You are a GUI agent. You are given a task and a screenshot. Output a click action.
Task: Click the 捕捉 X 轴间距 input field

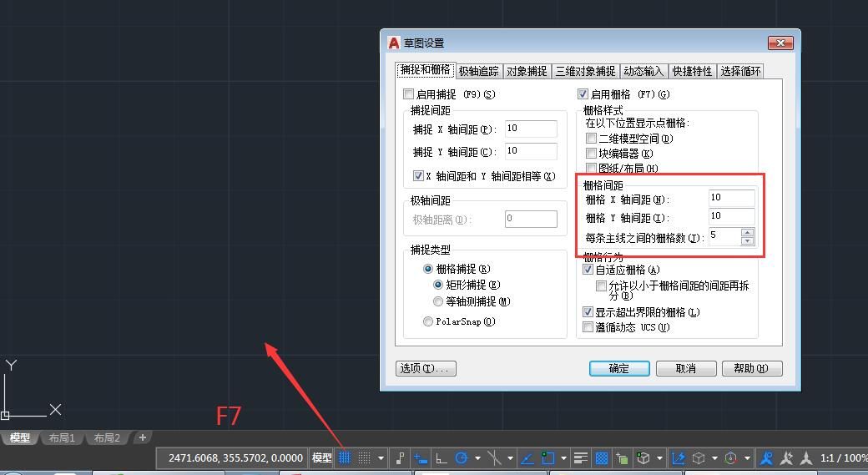(531, 129)
